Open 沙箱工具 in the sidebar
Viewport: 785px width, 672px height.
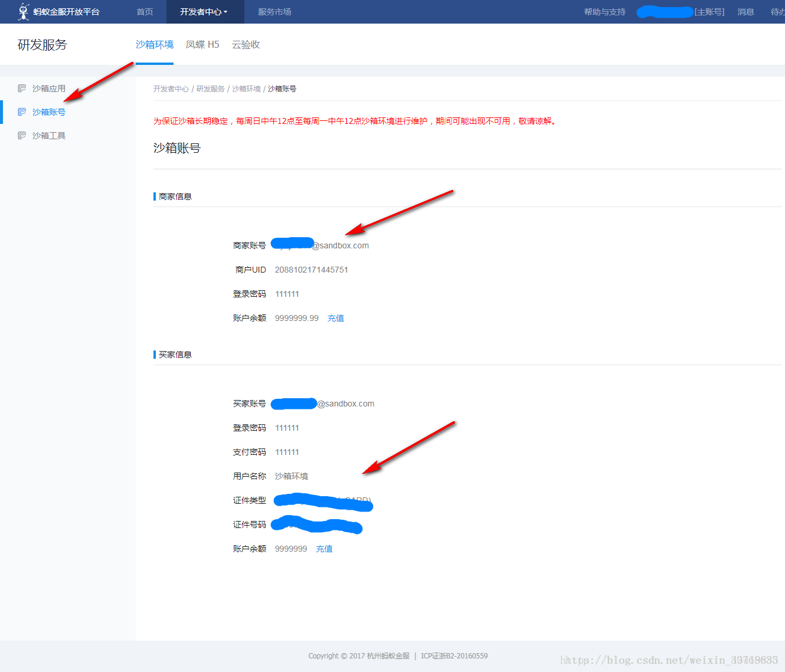[49, 136]
